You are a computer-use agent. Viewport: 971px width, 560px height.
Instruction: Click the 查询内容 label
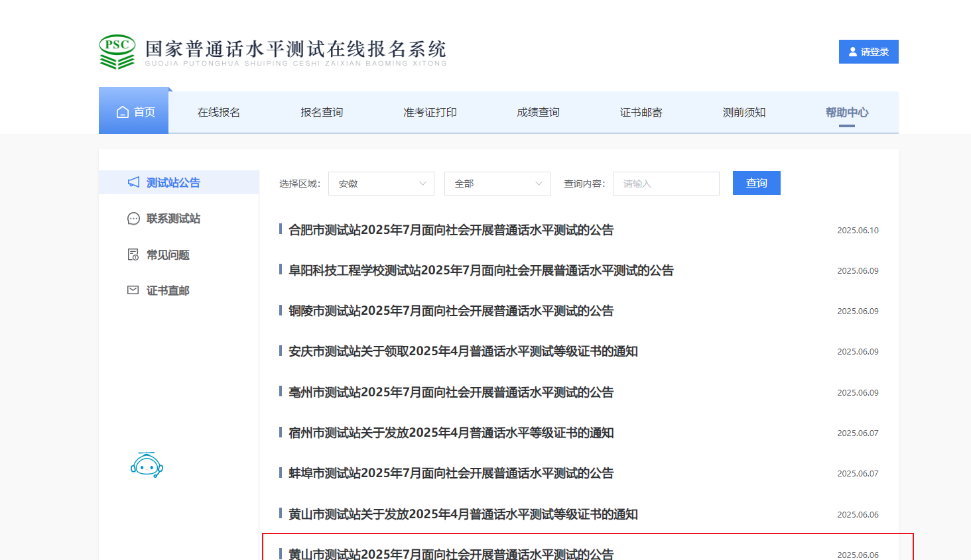[584, 184]
